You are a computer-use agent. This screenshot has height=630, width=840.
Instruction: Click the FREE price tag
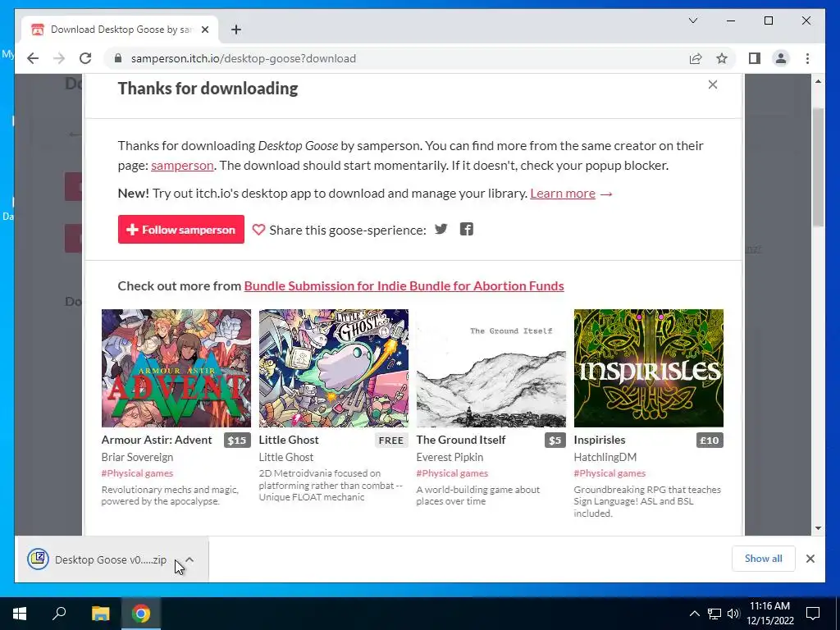click(391, 441)
